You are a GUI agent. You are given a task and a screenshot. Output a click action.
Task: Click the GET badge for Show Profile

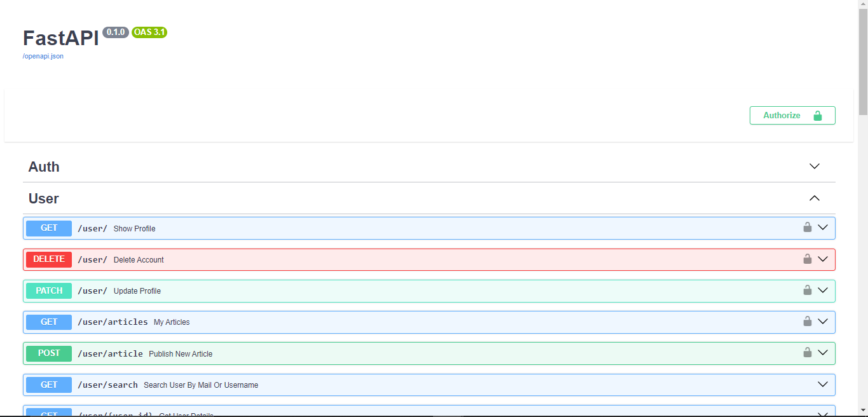(49, 228)
